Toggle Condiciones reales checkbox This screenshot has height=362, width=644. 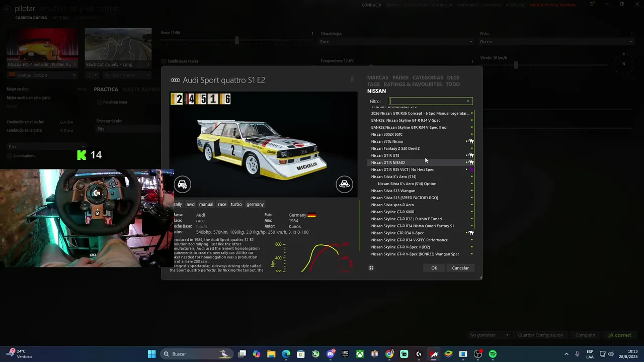tap(164, 61)
